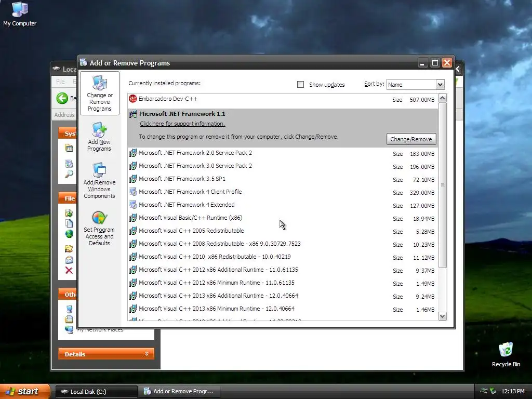532x399 pixels.
Task: Select the Embarcadero Dev-C++ icon
Action: coord(133,99)
